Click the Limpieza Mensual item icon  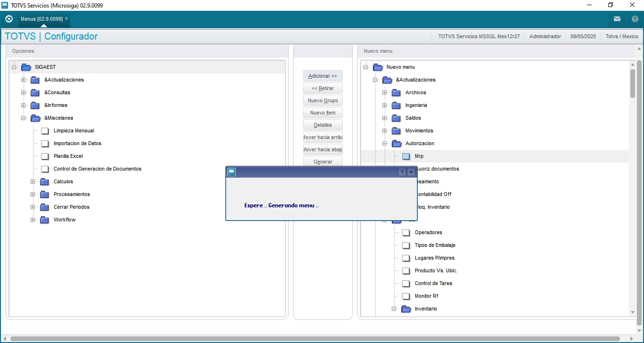click(45, 131)
